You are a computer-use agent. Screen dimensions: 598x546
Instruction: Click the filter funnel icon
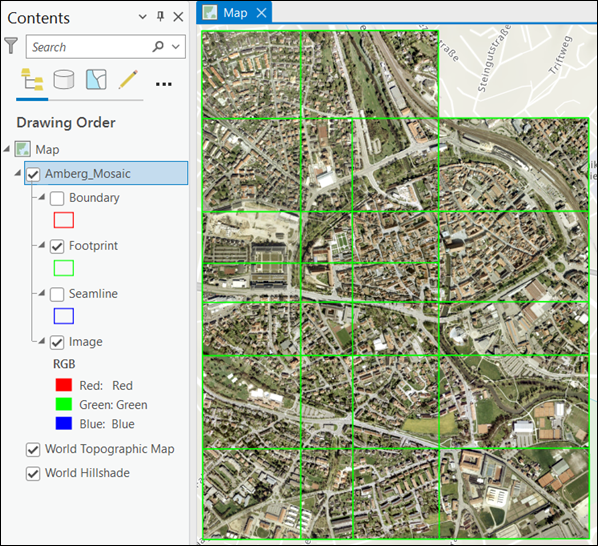[x=11, y=46]
